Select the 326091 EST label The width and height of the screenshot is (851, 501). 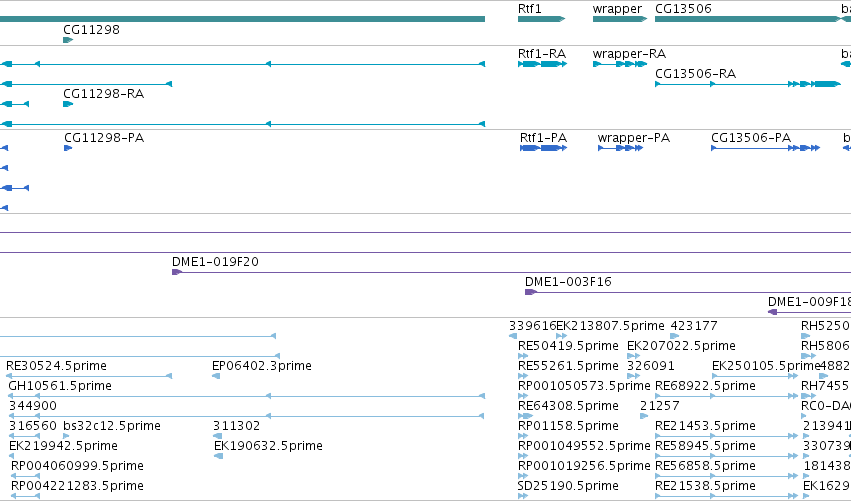(x=650, y=366)
